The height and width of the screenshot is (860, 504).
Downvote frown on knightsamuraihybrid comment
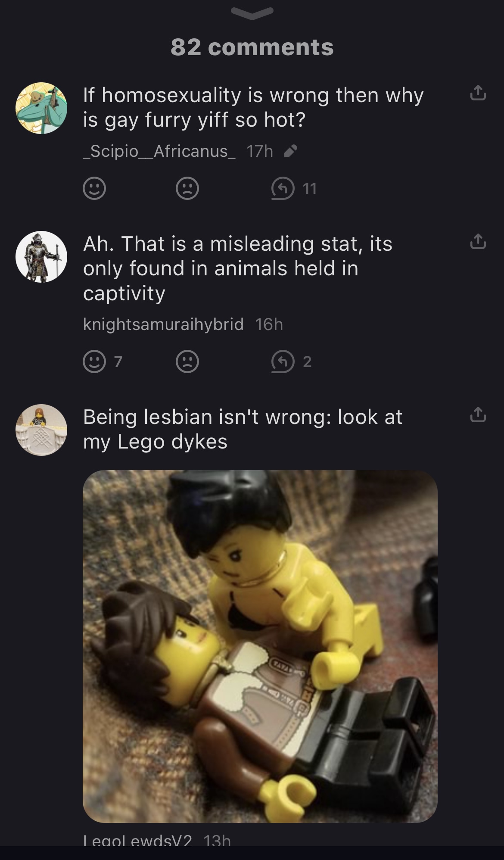(x=187, y=361)
